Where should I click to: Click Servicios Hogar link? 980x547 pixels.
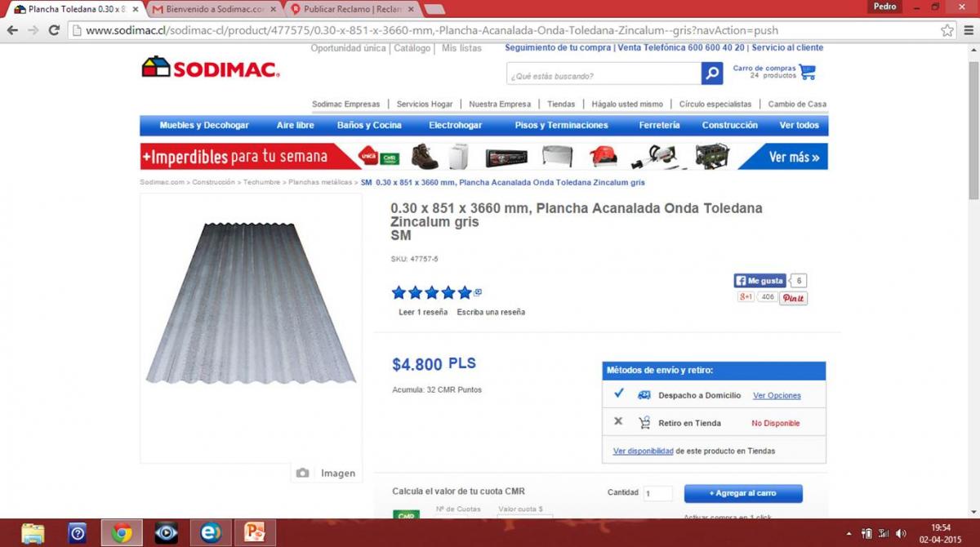425,105
